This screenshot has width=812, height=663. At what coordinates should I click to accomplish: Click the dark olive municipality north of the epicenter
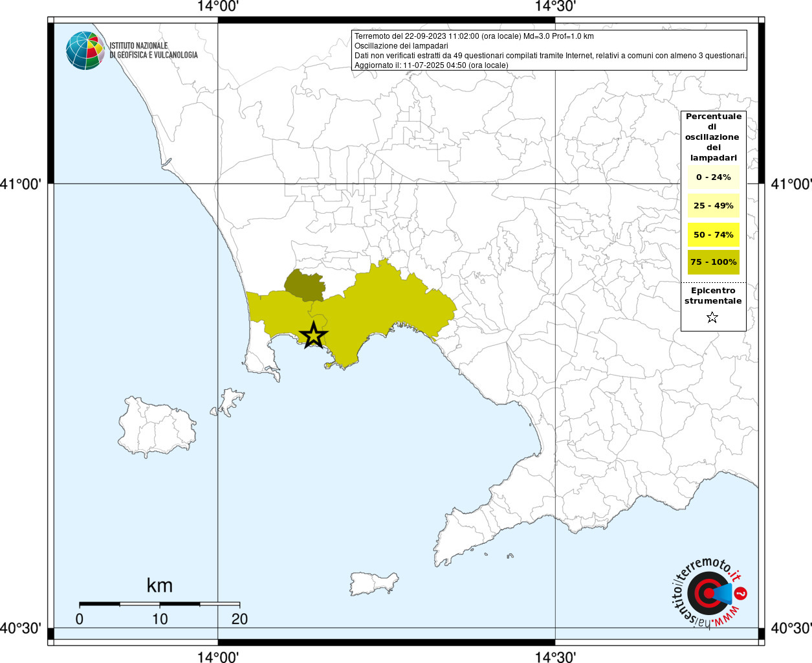click(304, 284)
